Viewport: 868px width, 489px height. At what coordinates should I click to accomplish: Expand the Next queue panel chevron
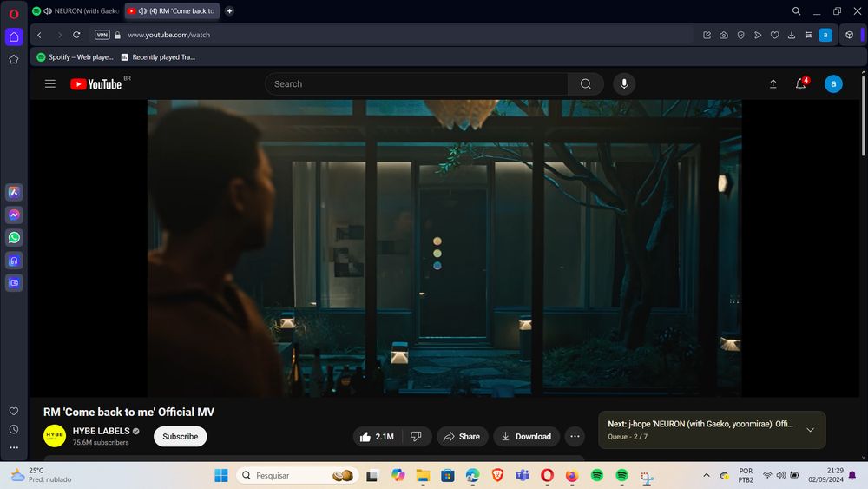click(x=810, y=430)
